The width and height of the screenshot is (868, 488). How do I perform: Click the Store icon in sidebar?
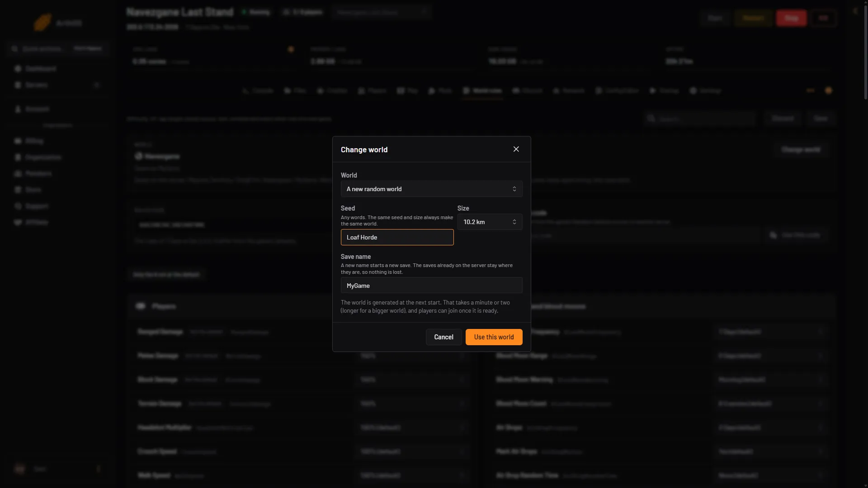pyautogui.click(x=18, y=190)
